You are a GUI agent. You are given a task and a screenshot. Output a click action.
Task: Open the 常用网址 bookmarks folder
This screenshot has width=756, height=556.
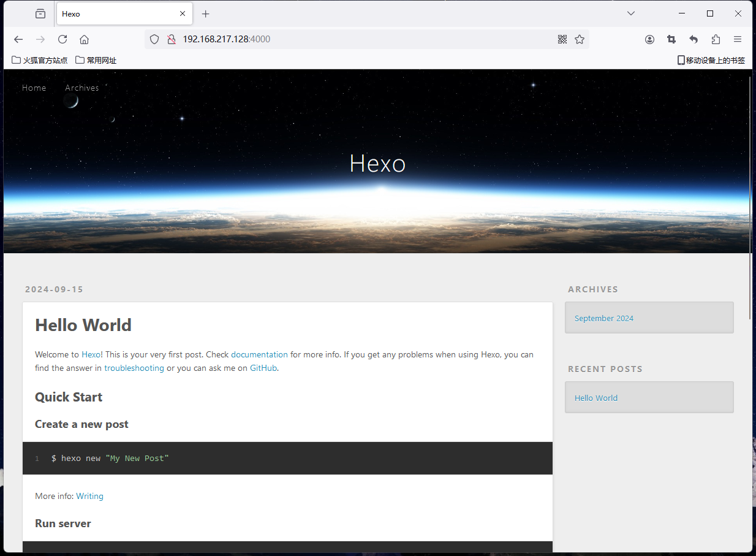pos(96,60)
